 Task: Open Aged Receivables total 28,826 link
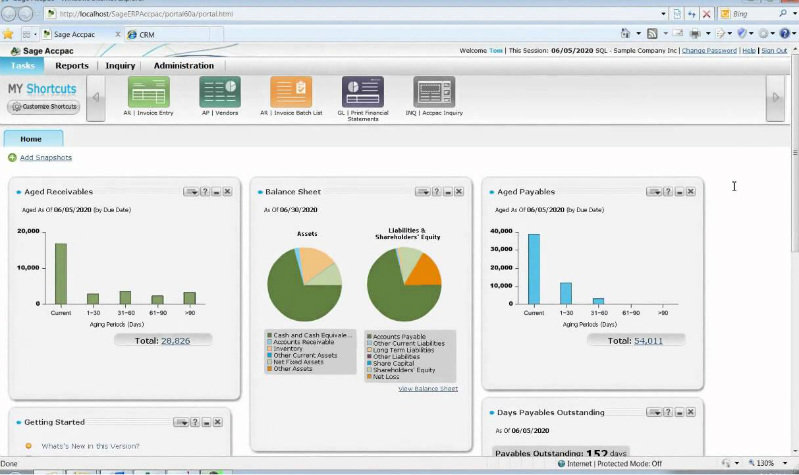(x=175, y=340)
